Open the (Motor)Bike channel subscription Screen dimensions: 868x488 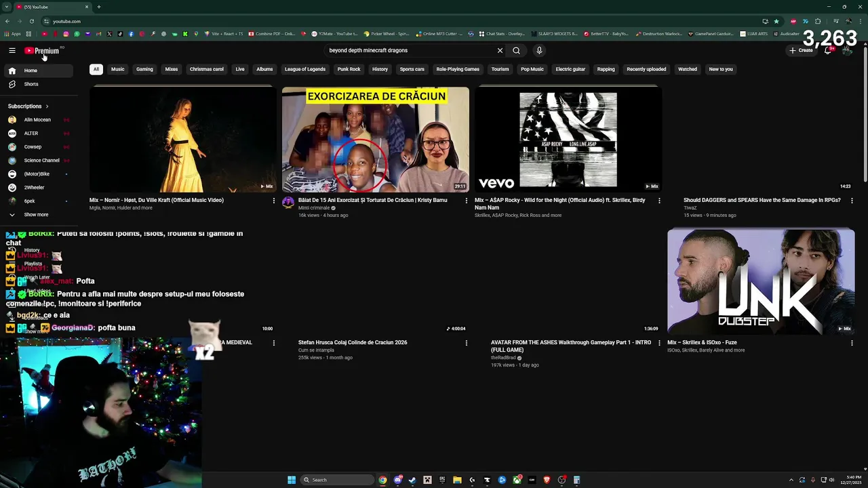click(39, 174)
